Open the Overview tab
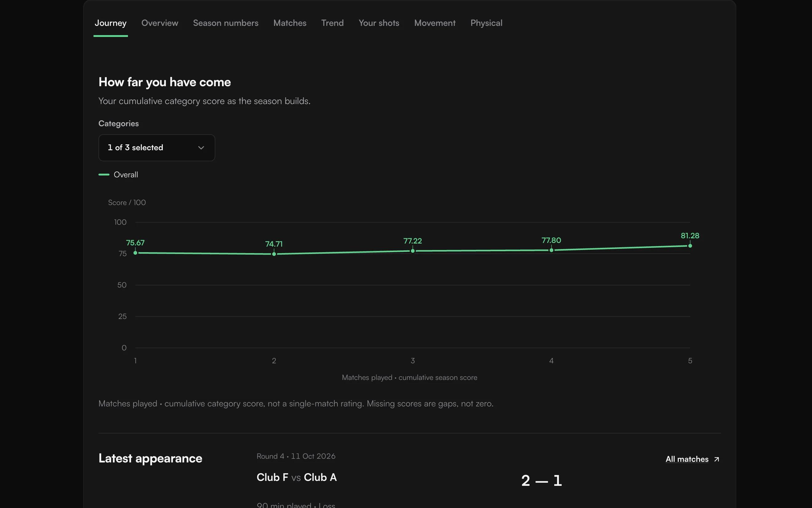Image resolution: width=812 pixels, height=508 pixels. click(x=160, y=23)
